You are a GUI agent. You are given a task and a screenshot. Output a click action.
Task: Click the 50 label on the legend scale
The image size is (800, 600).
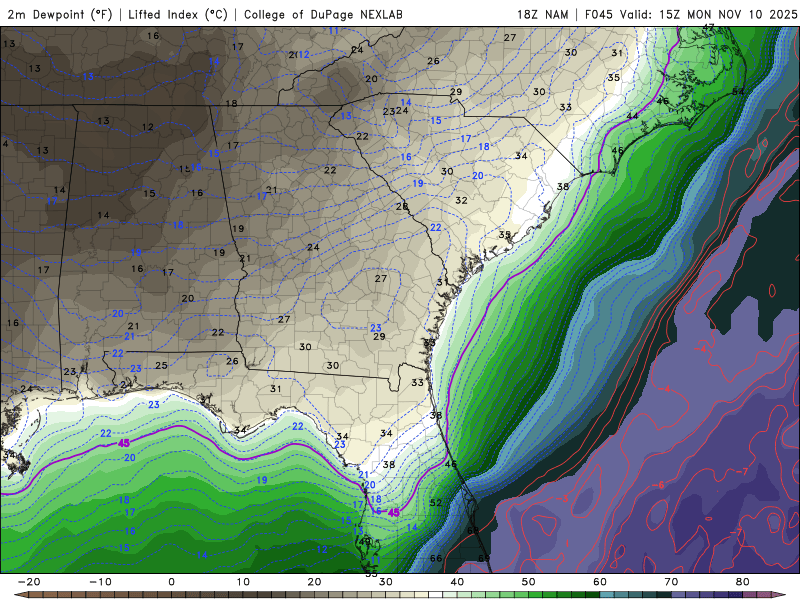[529, 582]
